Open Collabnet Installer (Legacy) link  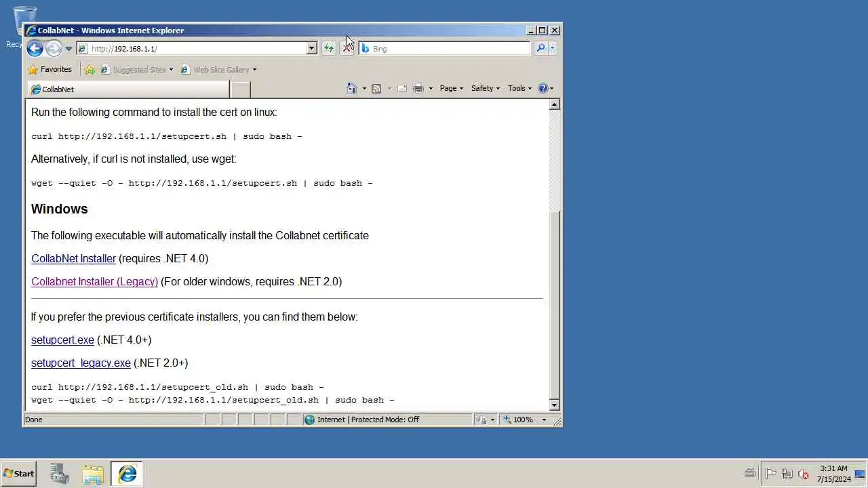pyautogui.click(x=94, y=281)
